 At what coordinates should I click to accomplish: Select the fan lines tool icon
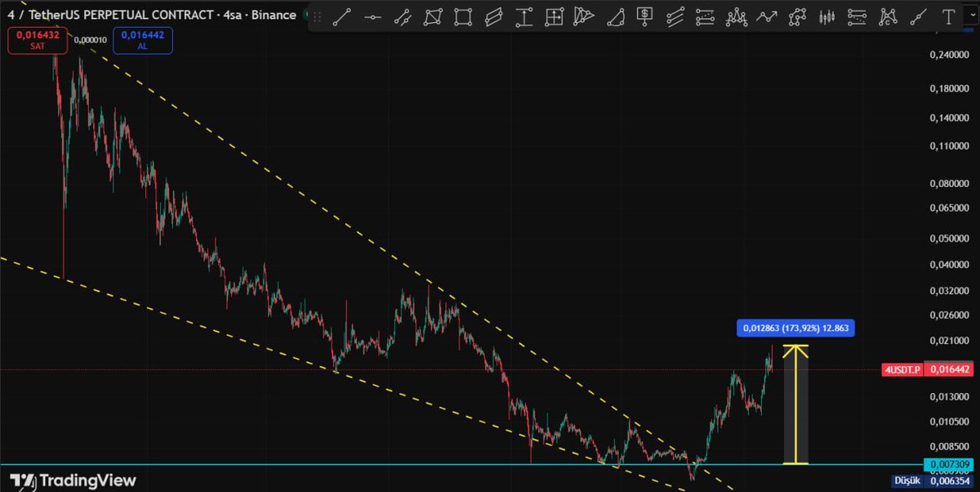(x=583, y=16)
